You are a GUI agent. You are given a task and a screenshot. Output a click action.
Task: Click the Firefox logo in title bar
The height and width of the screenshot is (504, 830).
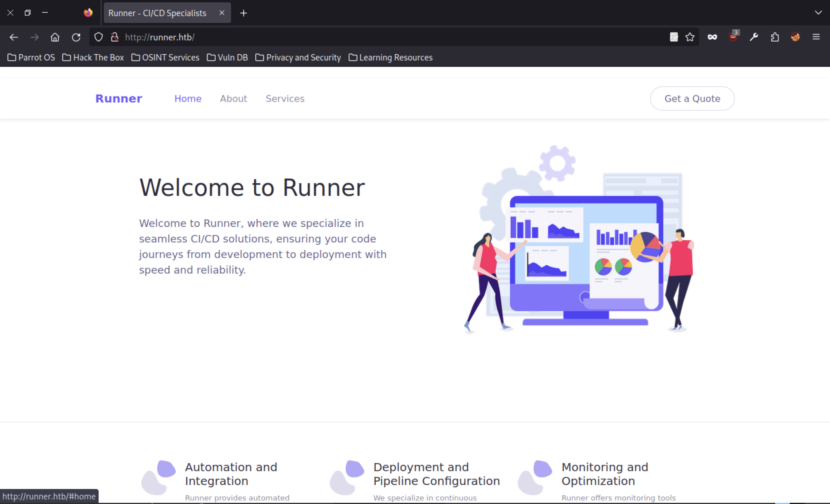click(x=88, y=13)
